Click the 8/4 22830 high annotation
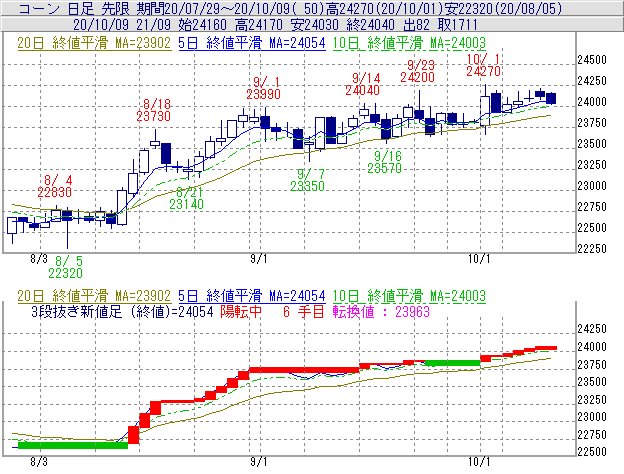624x474 pixels. click(x=55, y=186)
